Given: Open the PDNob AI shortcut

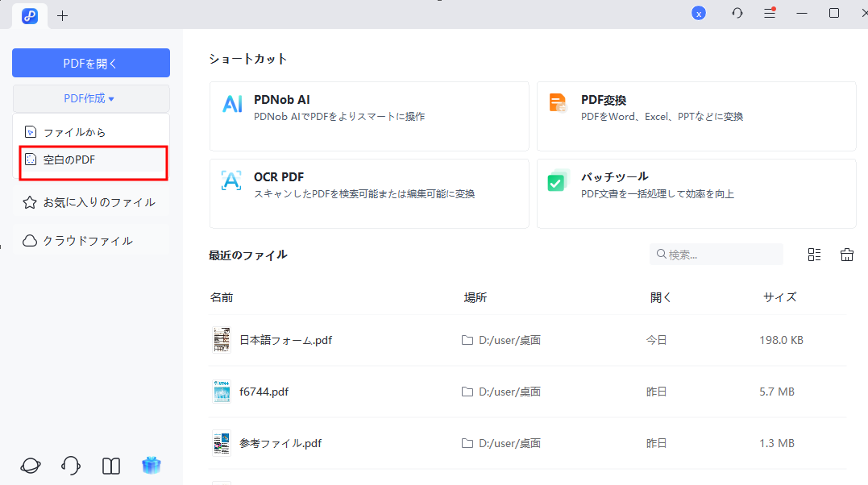Looking at the screenshot, I should (368, 115).
